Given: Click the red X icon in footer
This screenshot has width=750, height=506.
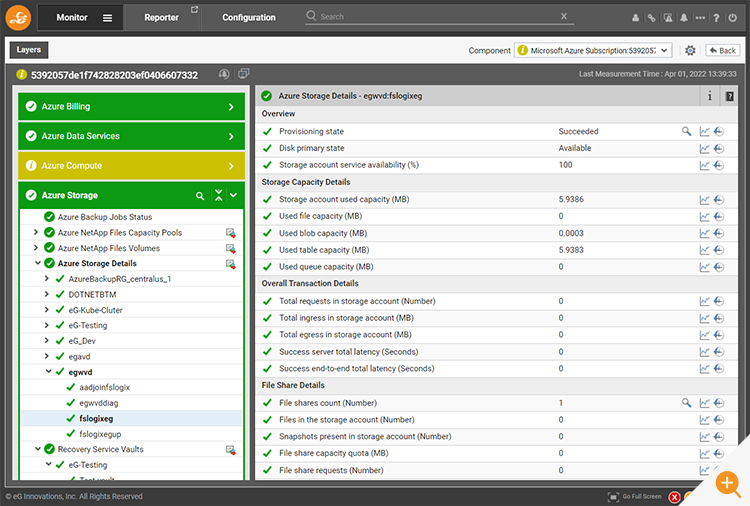Looking at the screenshot, I should point(674,497).
